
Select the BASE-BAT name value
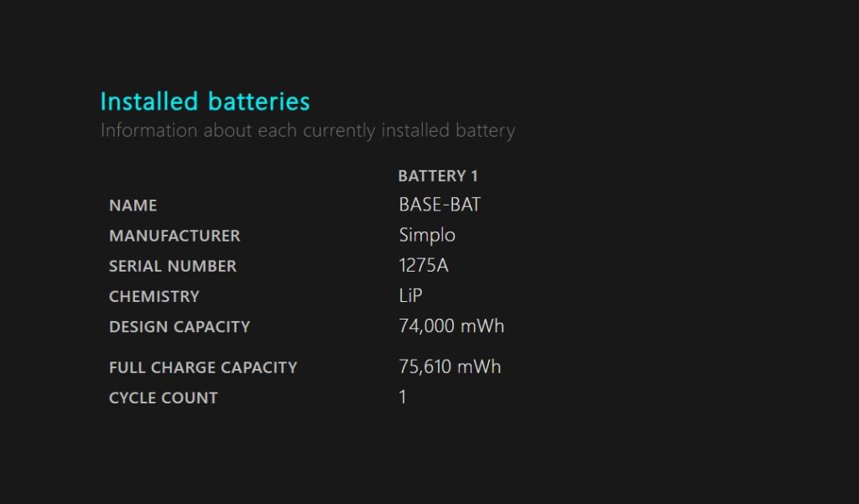[x=440, y=205]
